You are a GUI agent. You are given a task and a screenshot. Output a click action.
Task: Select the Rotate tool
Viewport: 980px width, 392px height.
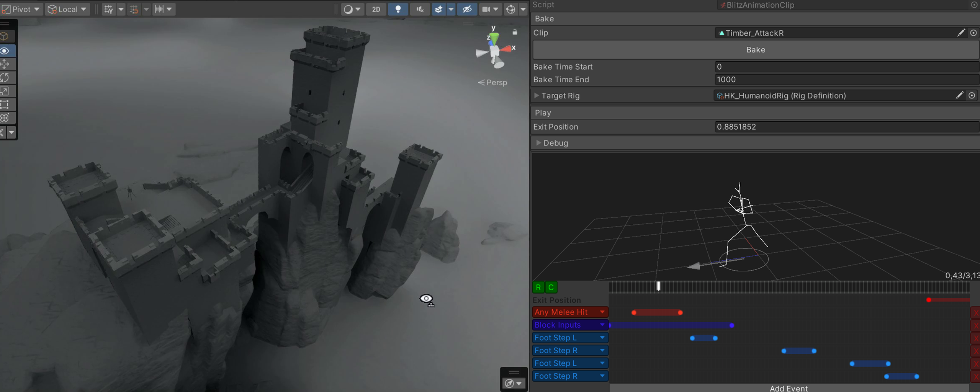(x=5, y=78)
